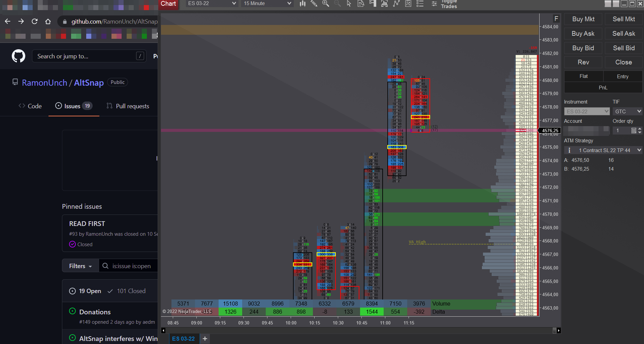The width and height of the screenshot is (644, 344).
Task: Open the chart properties list icon
Action: pyautogui.click(x=420, y=3)
